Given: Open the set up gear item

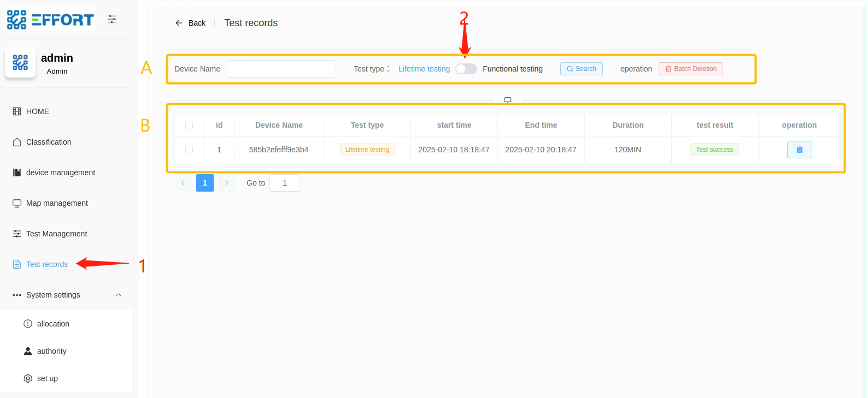Looking at the screenshot, I should point(47,378).
